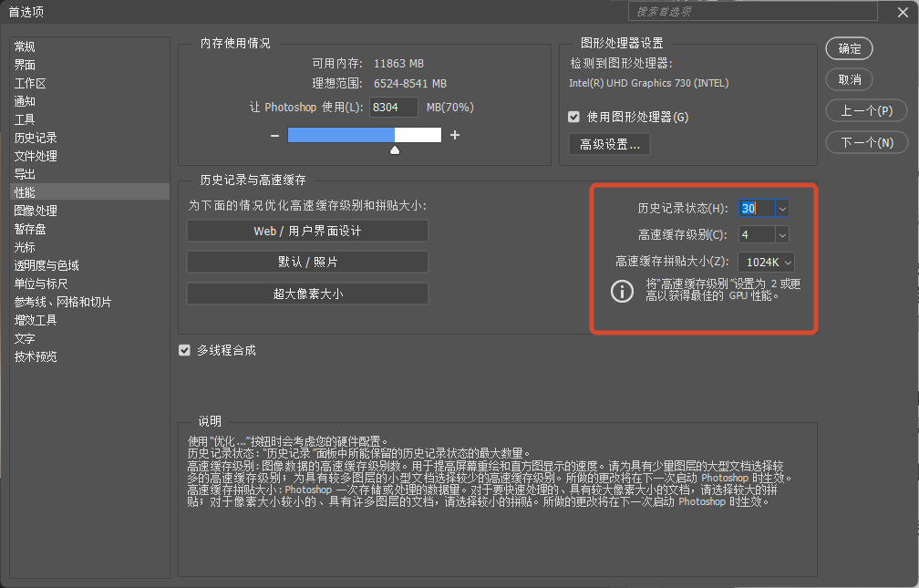Click the 取消 button
This screenshot has width=919, height=588.
(x=850, y=79)
